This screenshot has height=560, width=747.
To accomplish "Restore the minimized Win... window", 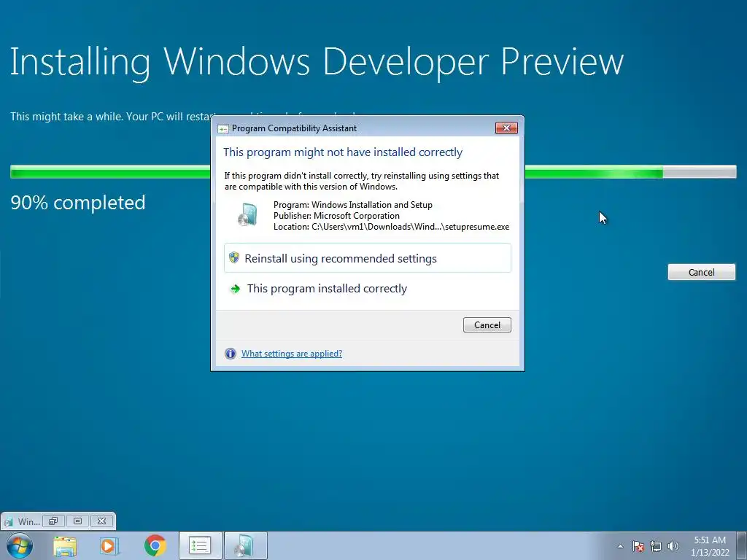I will (53, 521).
